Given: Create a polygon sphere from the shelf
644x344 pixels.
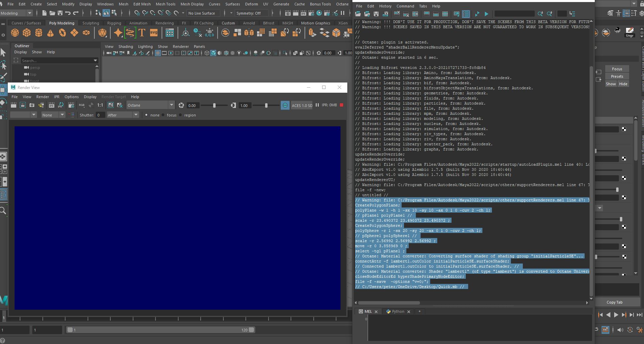Looking at the screenshot, I should (x=15, y=33).
